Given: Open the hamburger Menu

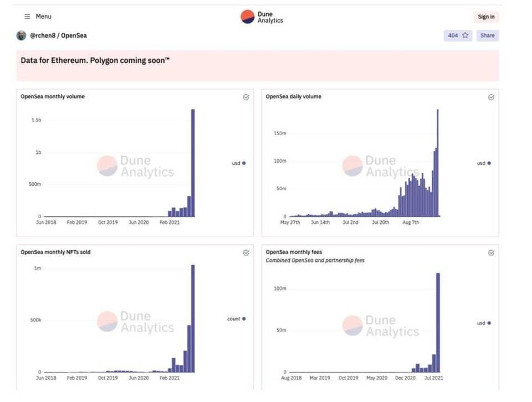Looking at the screenshot, I should click(x=38, y=17).
